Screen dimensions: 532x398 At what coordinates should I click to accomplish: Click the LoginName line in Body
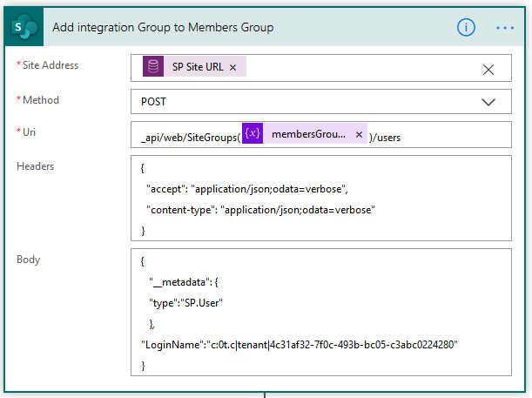coord(299,345)
